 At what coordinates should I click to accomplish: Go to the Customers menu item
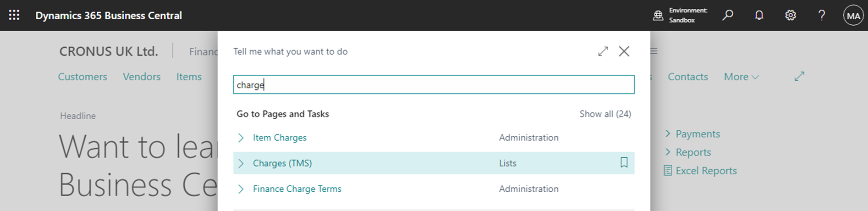click(x=82, y=77)
